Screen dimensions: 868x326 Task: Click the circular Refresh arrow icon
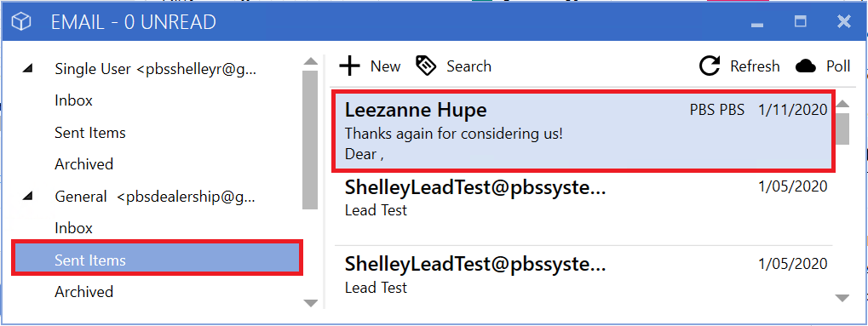[710, 66]
